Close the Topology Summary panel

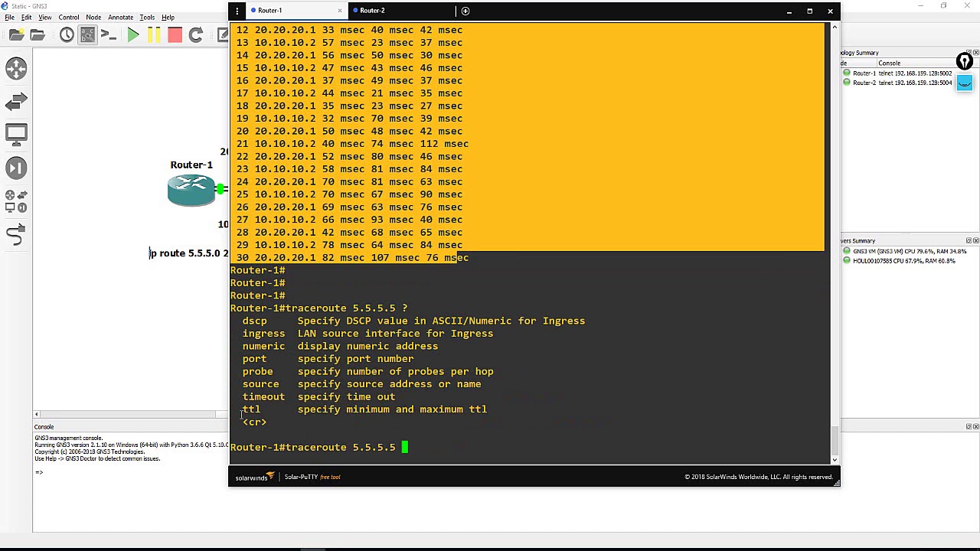pyautogui.click(x=975, y=53)
